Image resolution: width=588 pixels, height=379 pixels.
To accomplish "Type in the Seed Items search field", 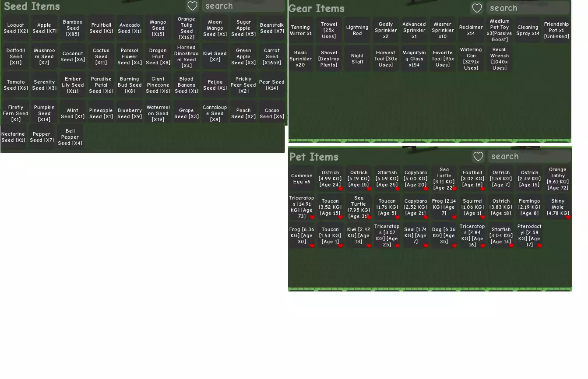I will (x=243, y=6).
